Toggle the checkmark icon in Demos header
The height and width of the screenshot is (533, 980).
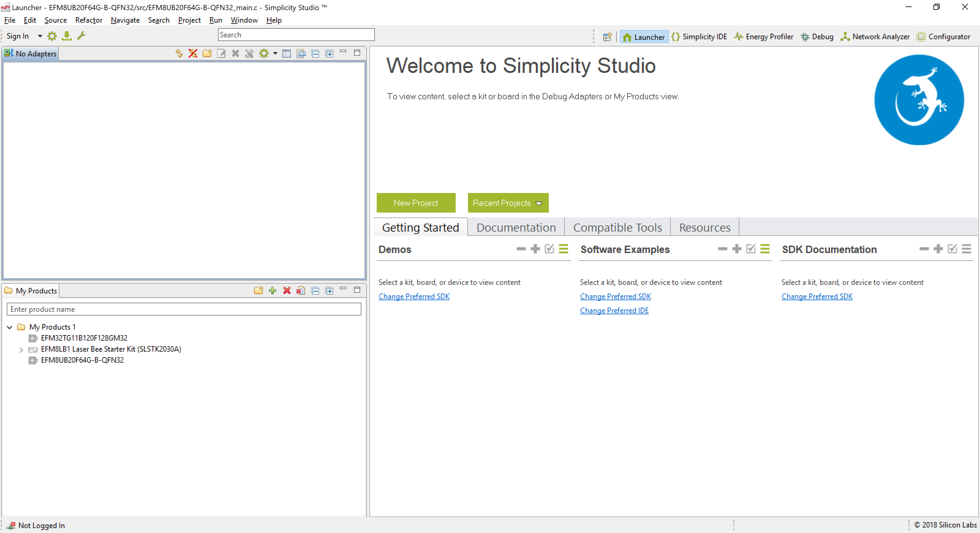(549, 249)
